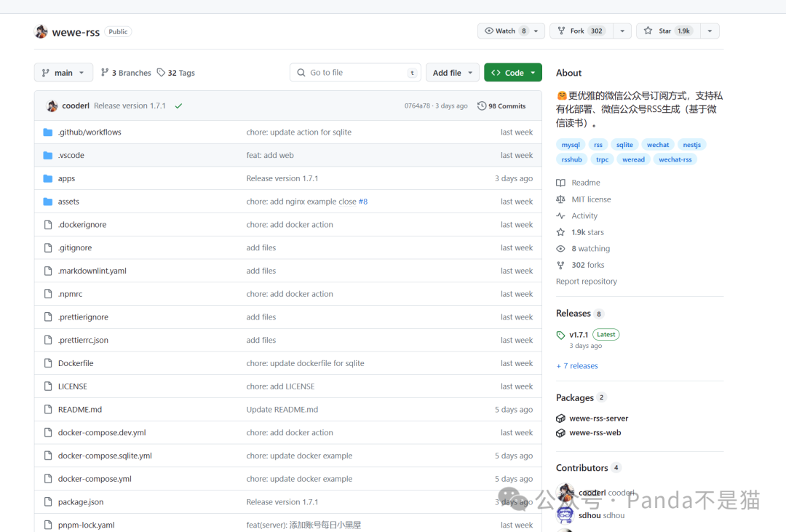Click docker-compose.sqlite.yml file icon
The height and width of the screenshot is (532, 786).
click(48, 456)
